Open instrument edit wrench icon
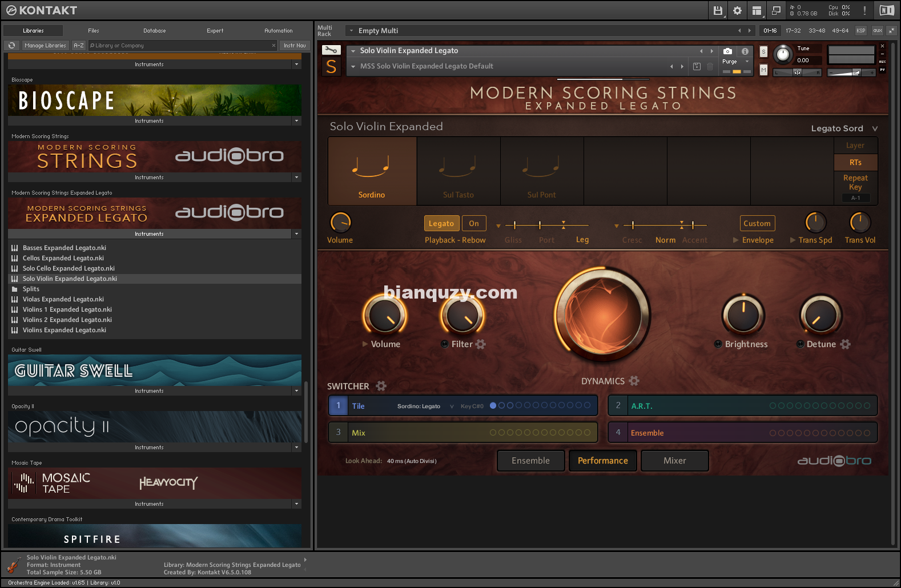Viewport: 901px width, 588px height. point(331,50)
